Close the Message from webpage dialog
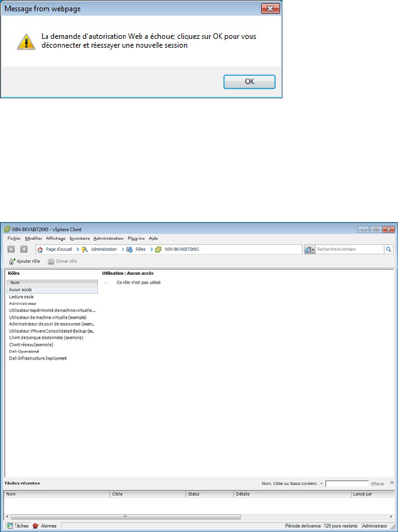Viewport: 398px width, 532px height. point(271,9)
